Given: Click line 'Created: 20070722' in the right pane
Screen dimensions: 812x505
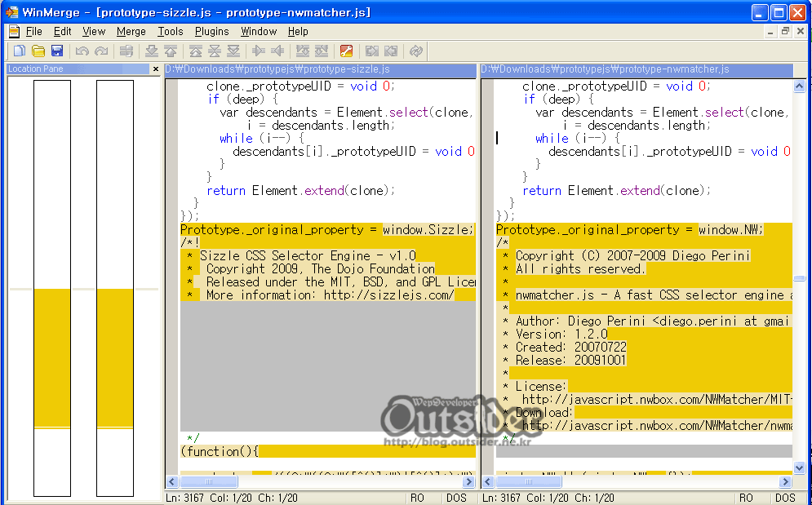Looking at the screenshot, I should [570, 347].
